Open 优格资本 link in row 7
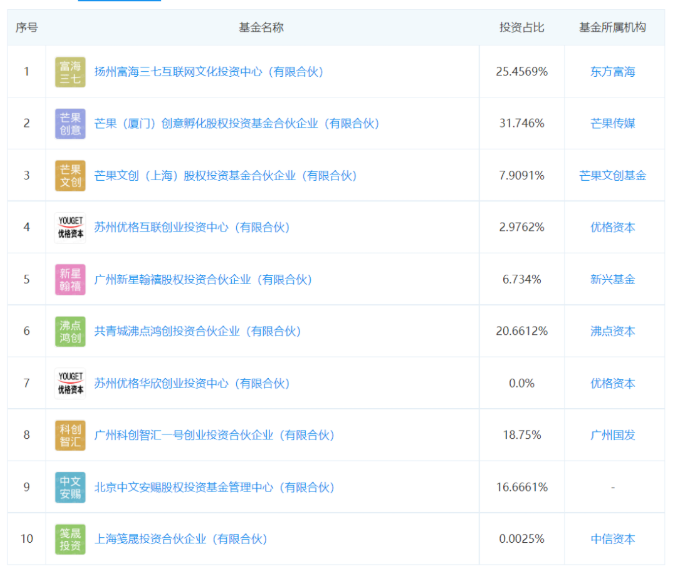683x576 pixels. pos(612,383)
